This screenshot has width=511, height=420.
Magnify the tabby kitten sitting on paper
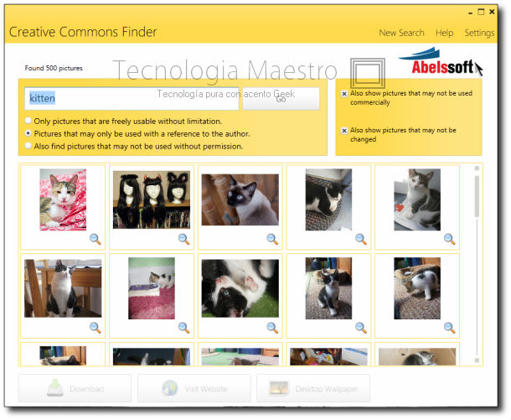pos(449,239)
